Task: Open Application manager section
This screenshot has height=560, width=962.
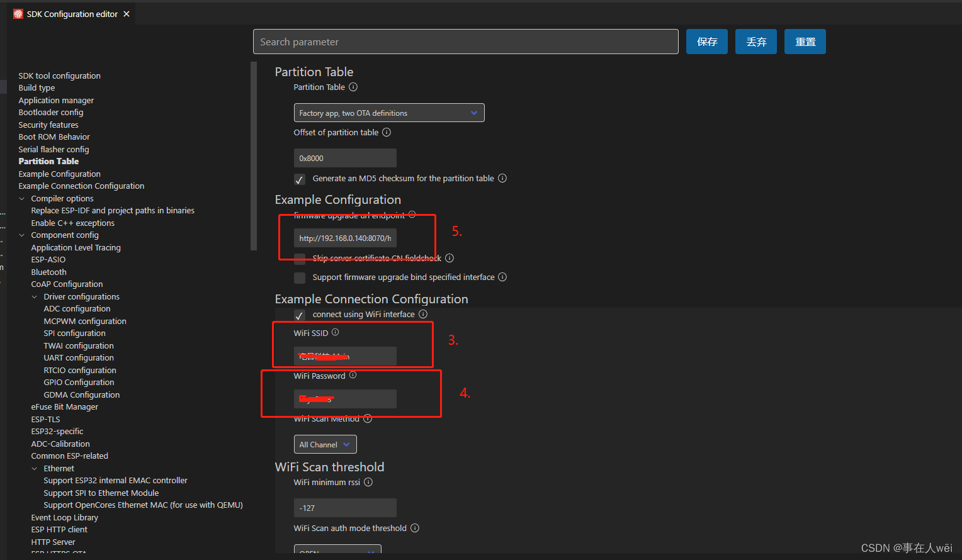Action: point(56,100)
